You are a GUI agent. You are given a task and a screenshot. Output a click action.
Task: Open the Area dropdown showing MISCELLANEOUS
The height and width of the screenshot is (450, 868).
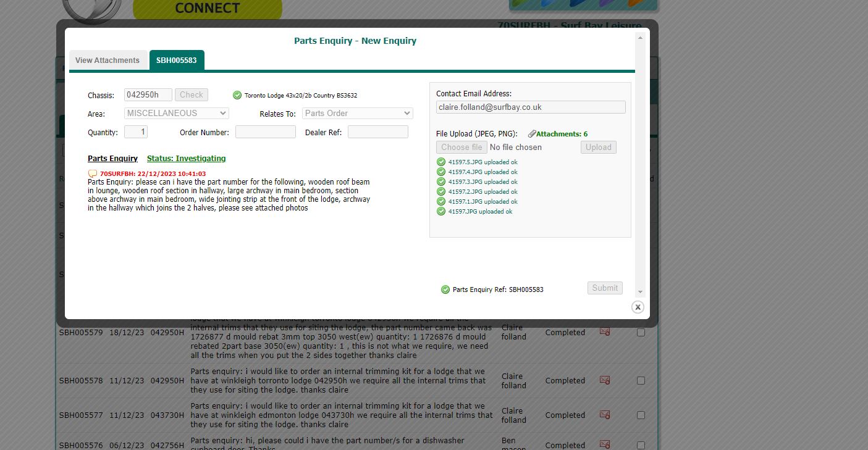tap(177, 114)
